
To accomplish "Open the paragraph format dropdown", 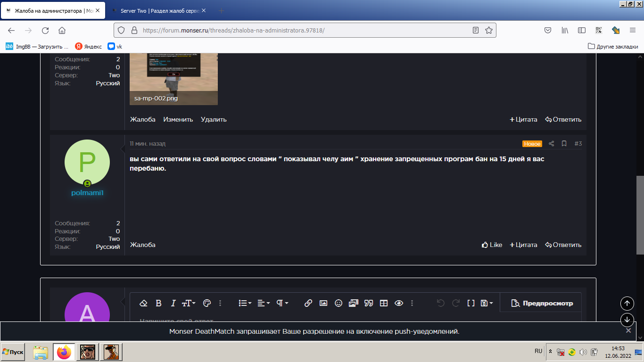I will [282, 303].
